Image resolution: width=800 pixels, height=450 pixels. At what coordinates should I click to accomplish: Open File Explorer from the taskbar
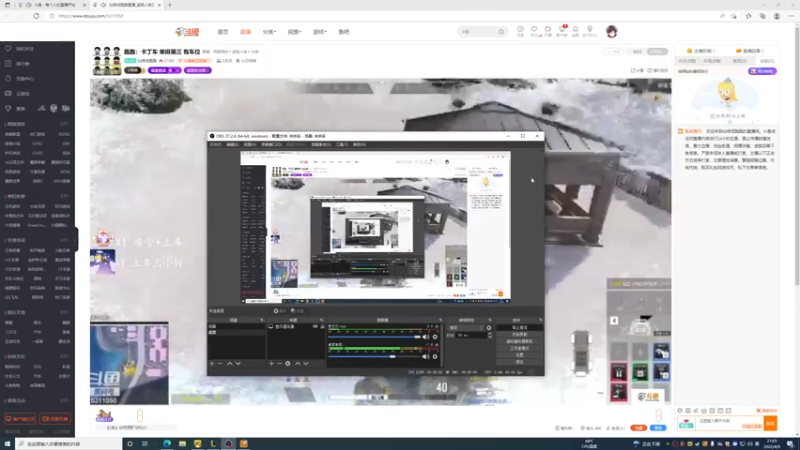(182, 444)
